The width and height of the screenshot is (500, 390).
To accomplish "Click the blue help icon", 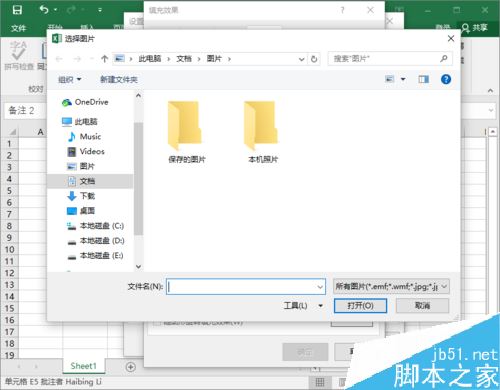I will [446, 79].
